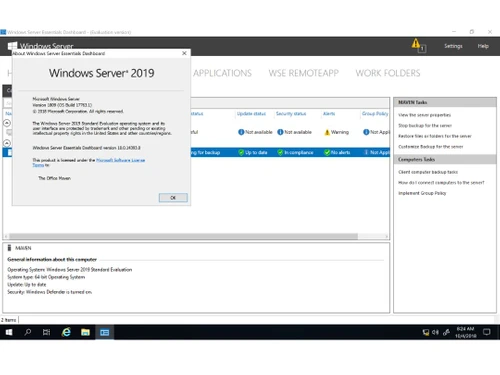This screenshot has height=375, width=500.
Task: Click the In compliance green check icon
Action: [280, 152]
